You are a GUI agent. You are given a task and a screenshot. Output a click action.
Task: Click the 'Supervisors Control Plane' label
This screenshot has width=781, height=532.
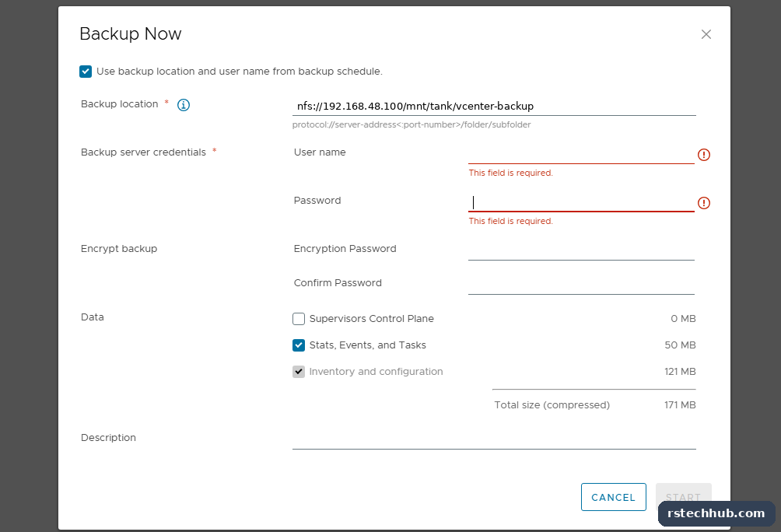pyautogui.click(x=372, y=319)
